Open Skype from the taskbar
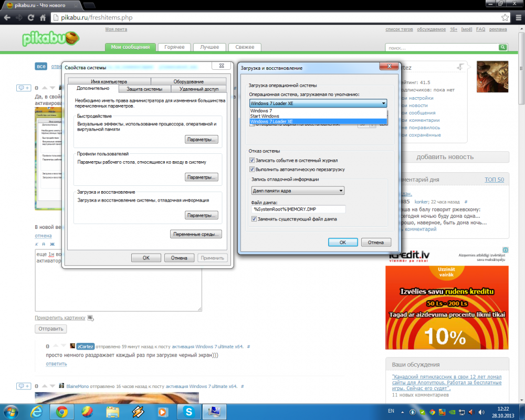Screen dimensions: 525x420 coord(189,412)
